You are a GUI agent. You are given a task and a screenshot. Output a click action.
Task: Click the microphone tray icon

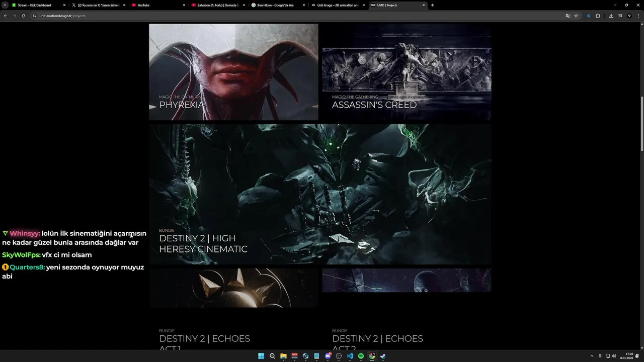pos(600,356)
